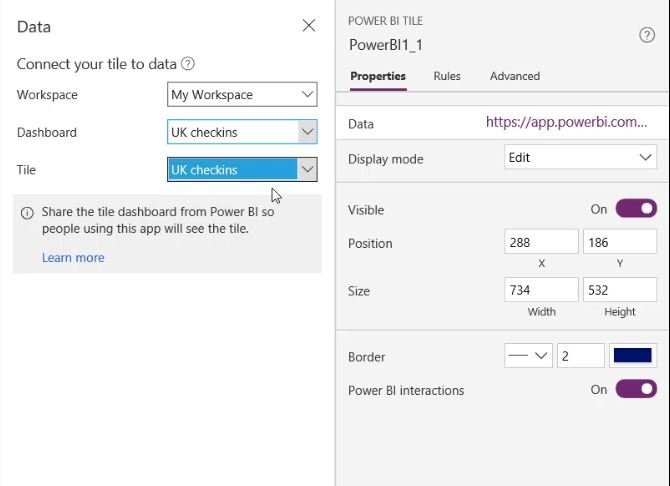Pick the Border color swatch
Viewport: 670px width, 486px height.
[633, 356]
